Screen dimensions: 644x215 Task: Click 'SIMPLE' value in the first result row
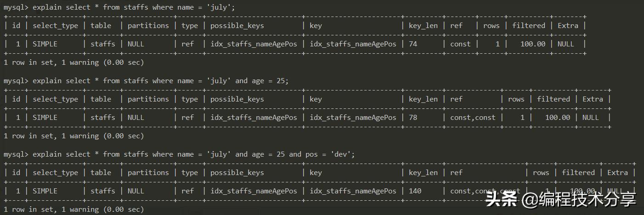[x=45, y=44]
